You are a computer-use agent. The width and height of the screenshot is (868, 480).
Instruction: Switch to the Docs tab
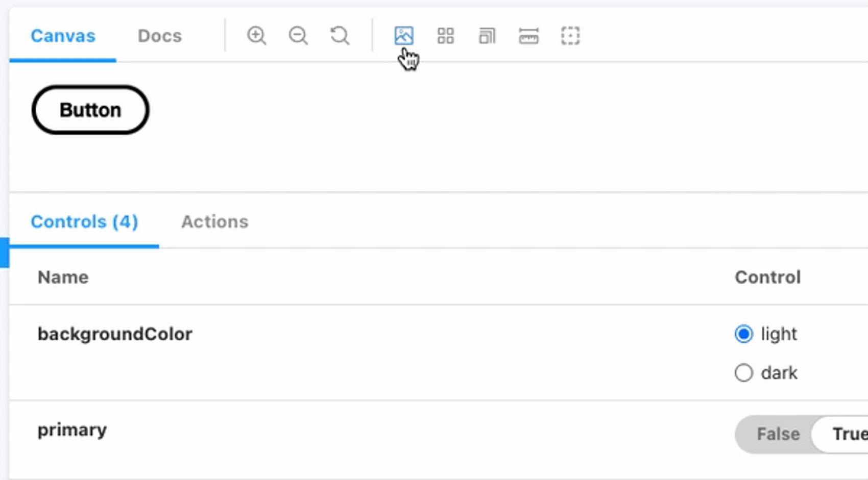coord(160,36)
